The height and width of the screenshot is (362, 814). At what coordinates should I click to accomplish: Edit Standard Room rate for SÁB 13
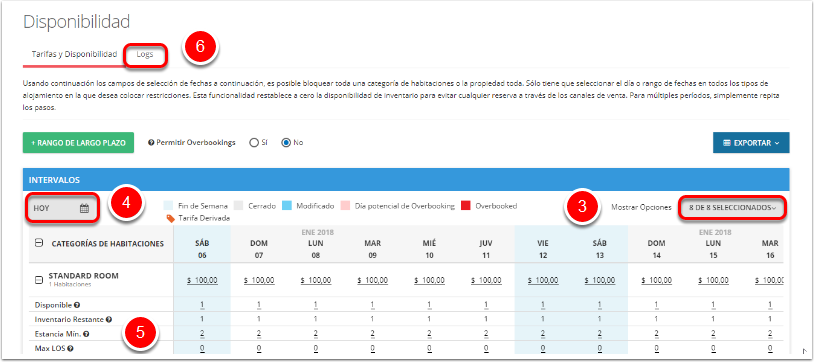click(x=600, y=280)
